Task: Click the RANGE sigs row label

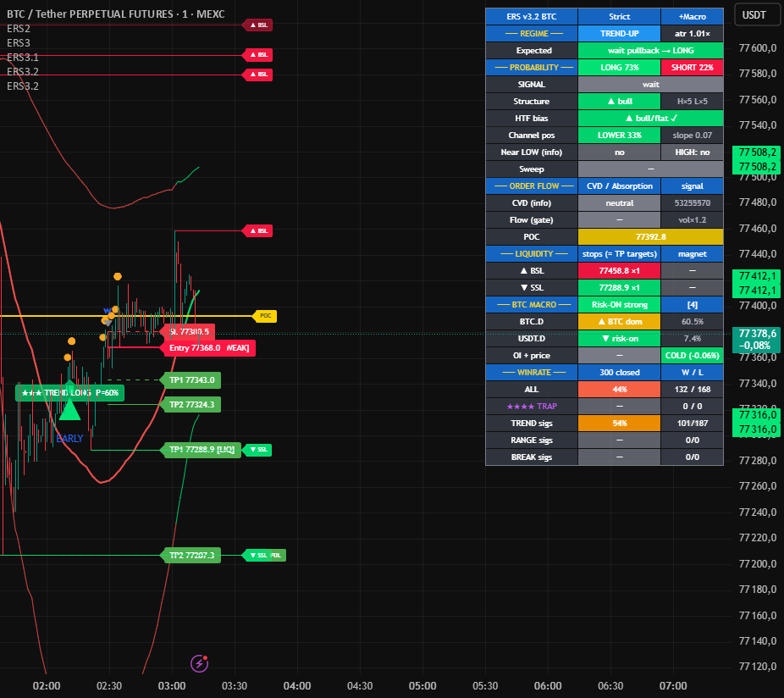Action: tap(532, 440)
